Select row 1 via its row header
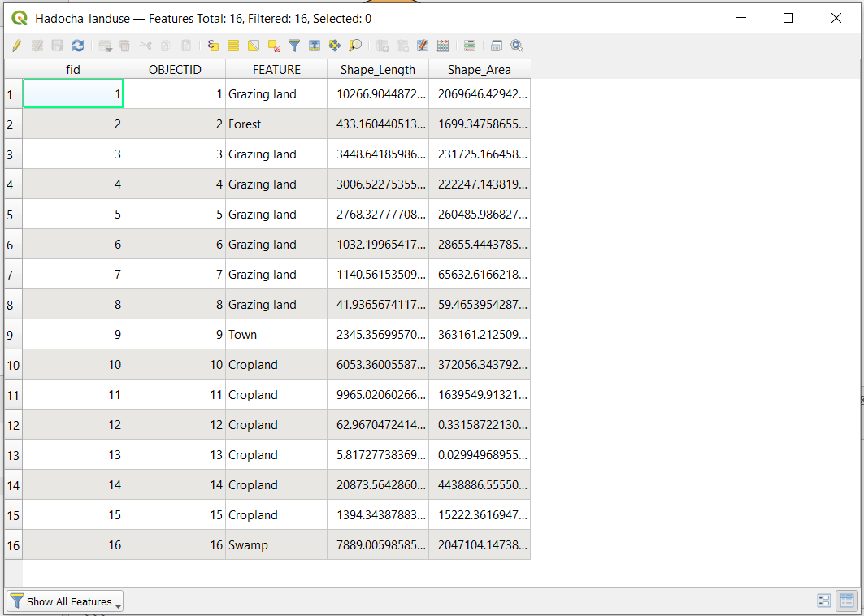 13,94
